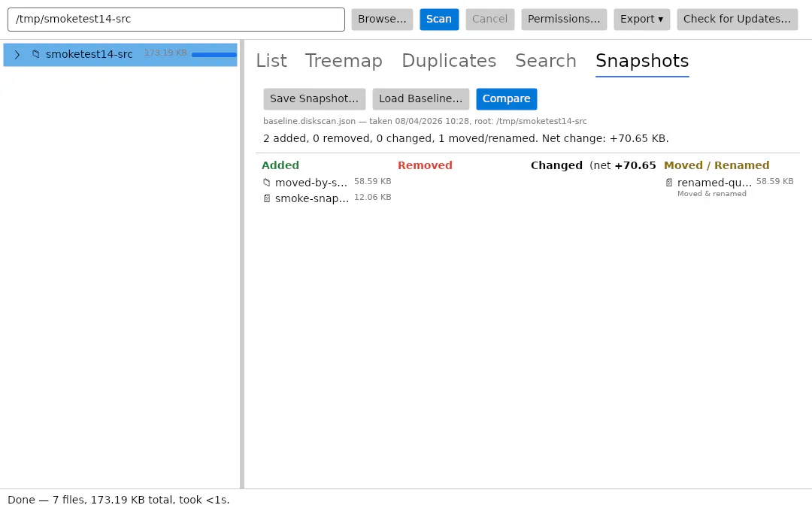This screenshot has height=511, width=812.
Task: Click the baseline.diskscan.json info line
Action: point(425,121)
